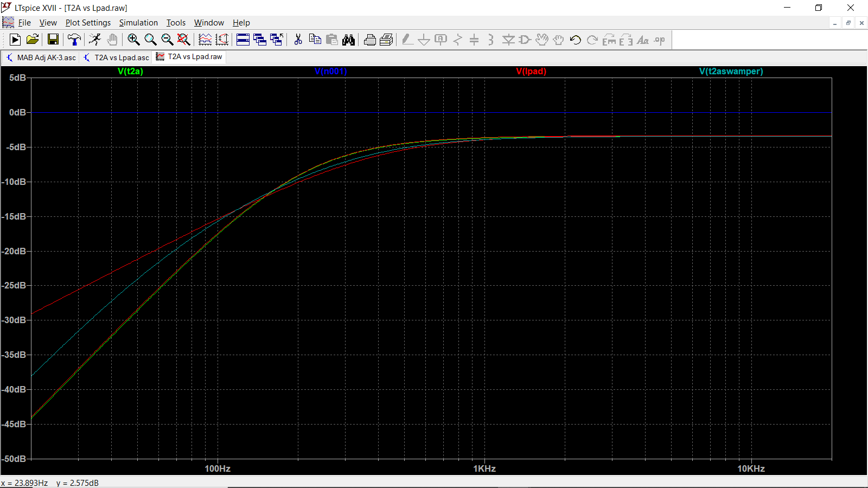Open the Tools menu
Image resolution: width=868 pixels, height=488 pixels.
(176, 23)
